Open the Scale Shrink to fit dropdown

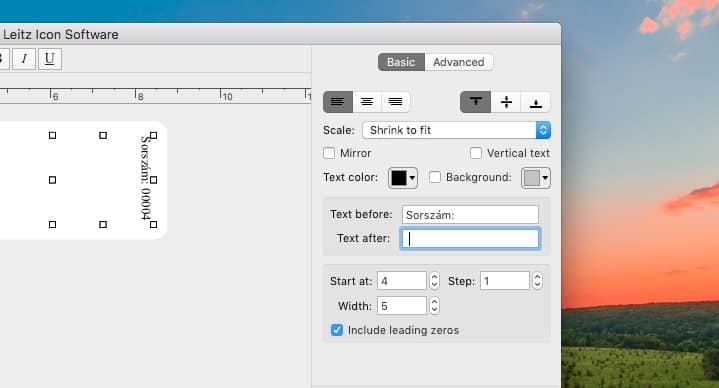[x=456, y=130]
